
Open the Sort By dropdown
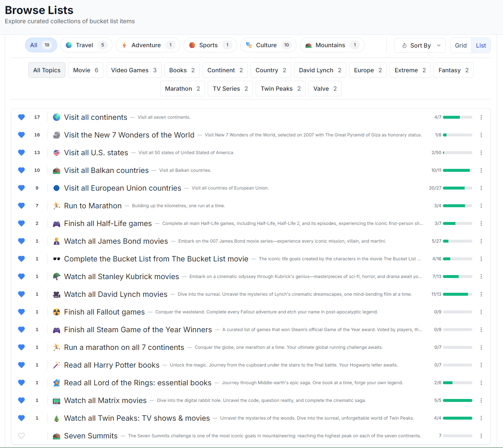click(x=420, y=45)
